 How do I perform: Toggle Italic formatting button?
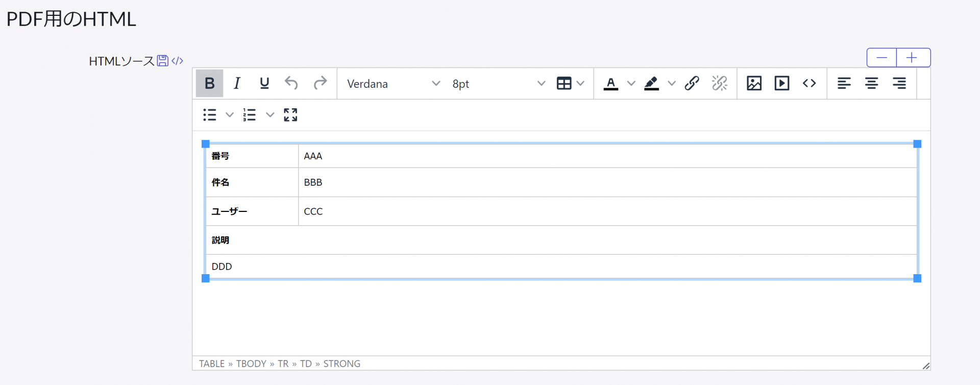click(x=237, y=83)
